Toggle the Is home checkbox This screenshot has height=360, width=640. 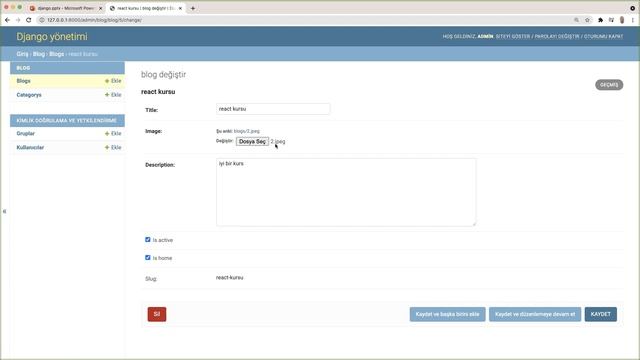(x=148, y=258)
